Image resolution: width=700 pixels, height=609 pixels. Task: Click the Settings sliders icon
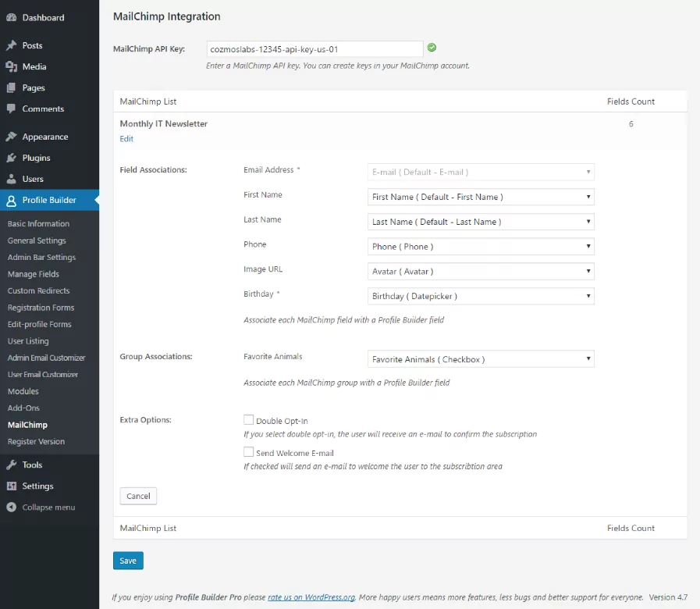click(12, 486)
